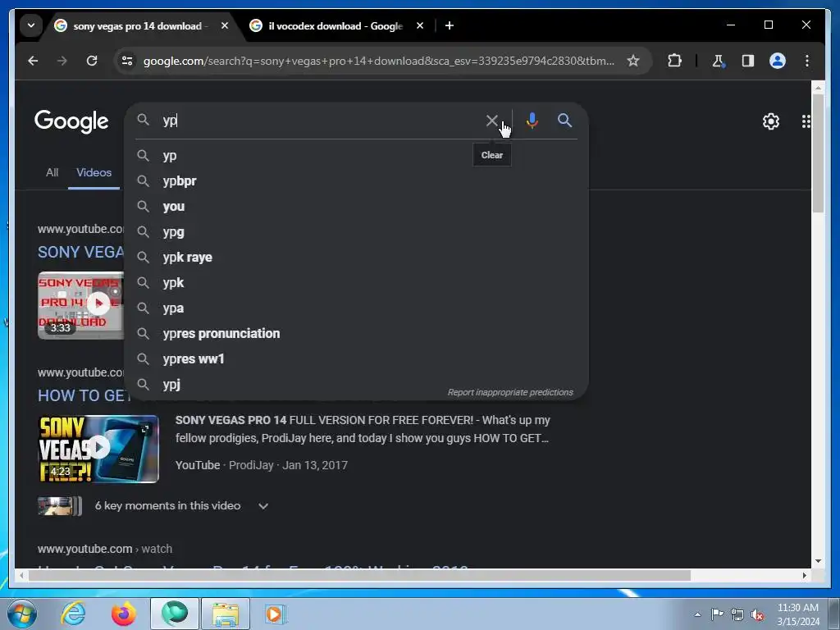
Task: Click Report inappropriate predictions link
Action: 510,392
